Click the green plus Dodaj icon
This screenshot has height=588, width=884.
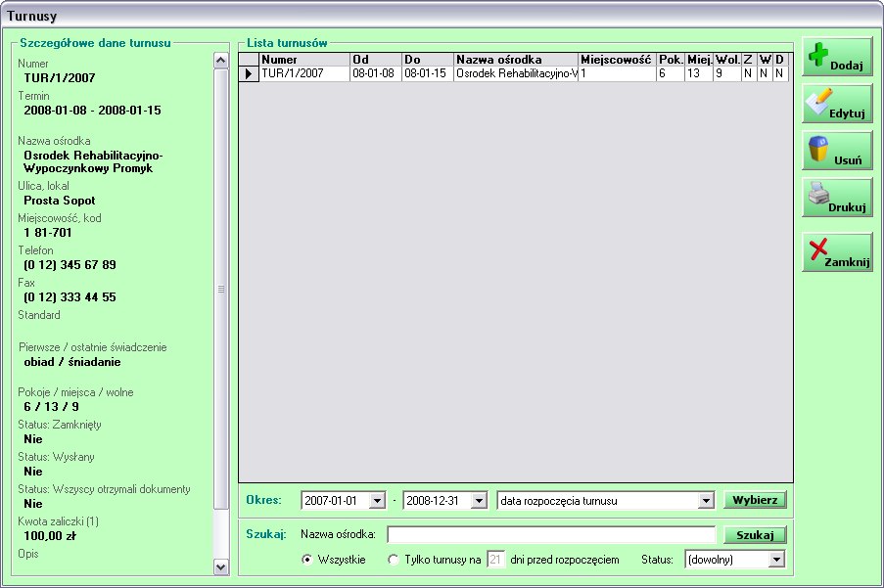click(x=819, y=55)
